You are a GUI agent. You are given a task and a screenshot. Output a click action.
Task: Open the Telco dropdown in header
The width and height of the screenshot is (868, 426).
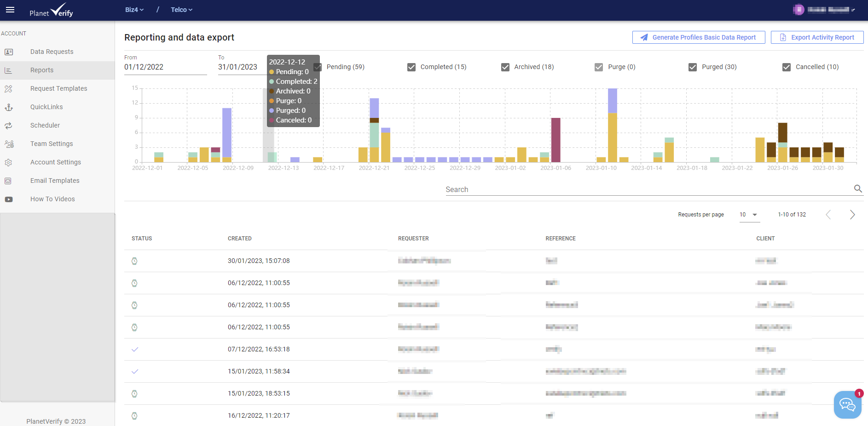[x=181, y=10]
